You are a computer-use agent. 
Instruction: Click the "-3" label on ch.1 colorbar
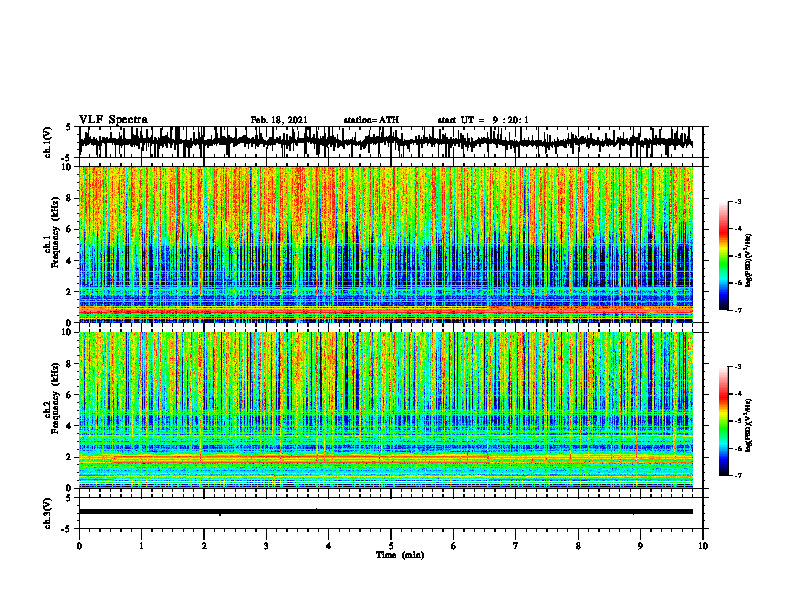[739, 201]
